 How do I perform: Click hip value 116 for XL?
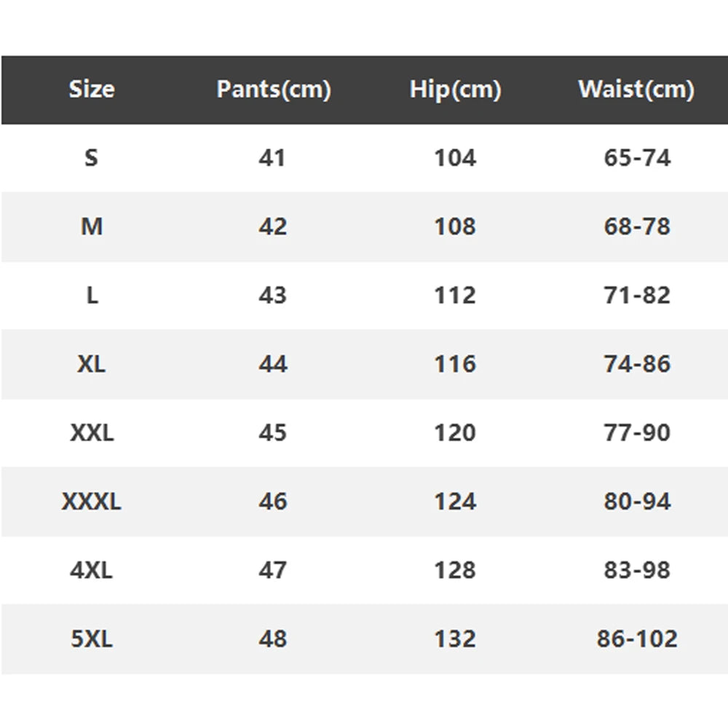pyautogui.click(x=455, y=364)
